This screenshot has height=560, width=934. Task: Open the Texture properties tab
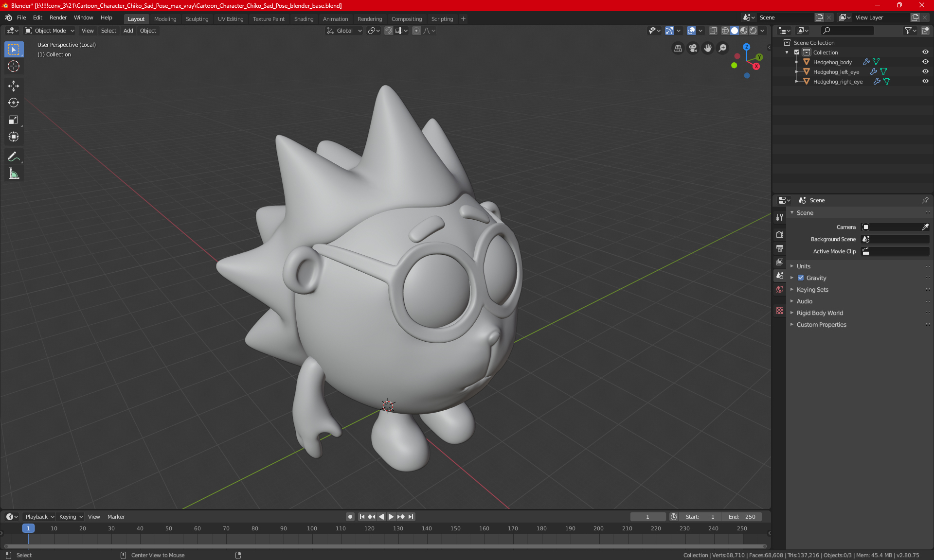click(x=780, y=311)
